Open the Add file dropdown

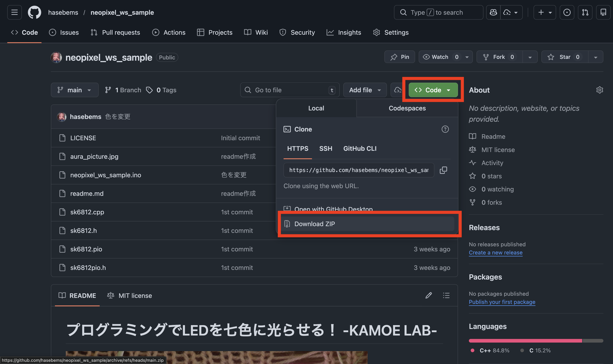coord(365,90)
